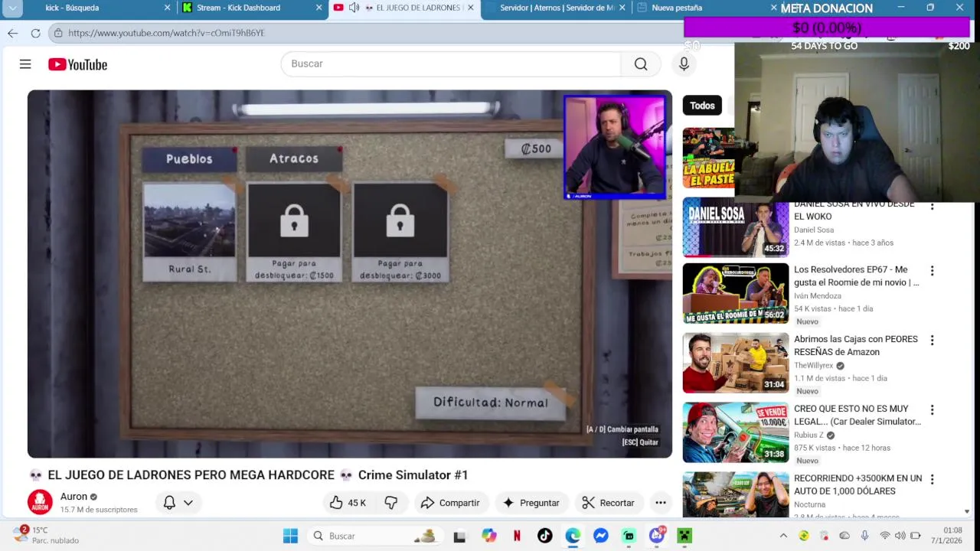Open the Recorriendo +3500KM video thumbnail
The image size is (980, 551).
point(735,493)
